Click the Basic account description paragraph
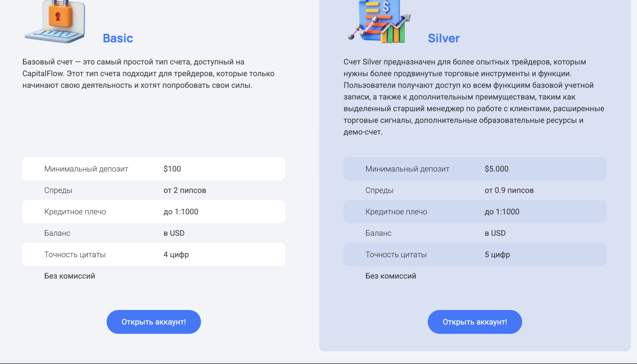This screenshot has width=637, height=364. pos(148,73)
